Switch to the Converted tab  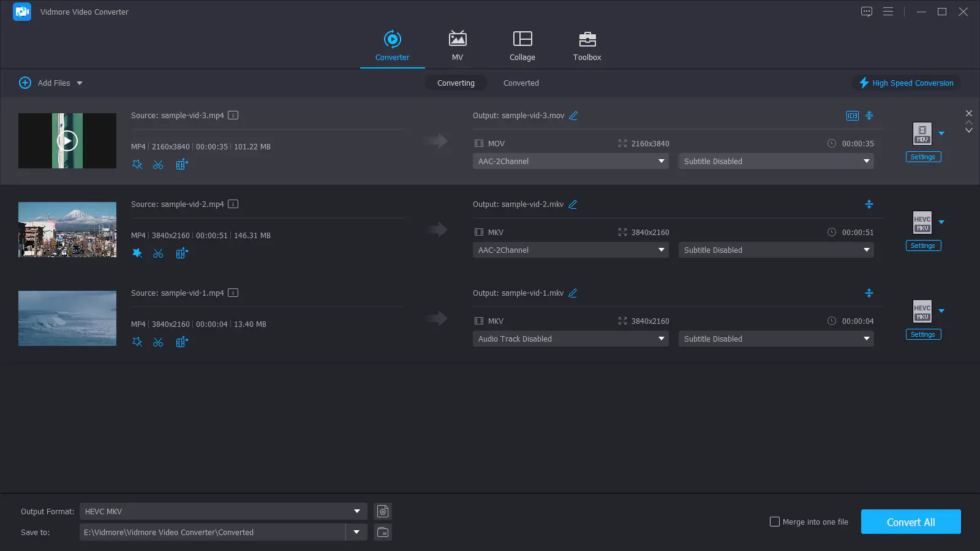(x=521, y=83)
